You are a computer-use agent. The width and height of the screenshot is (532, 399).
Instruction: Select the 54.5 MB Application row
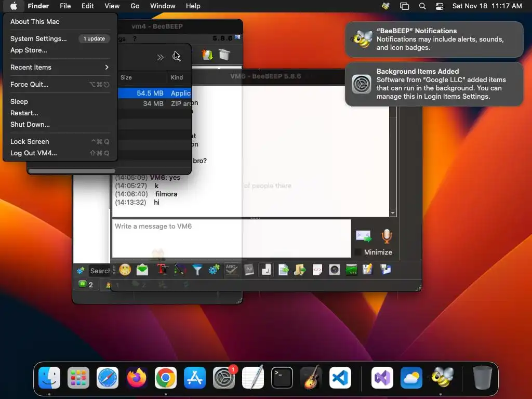click(x=155, y=93)
